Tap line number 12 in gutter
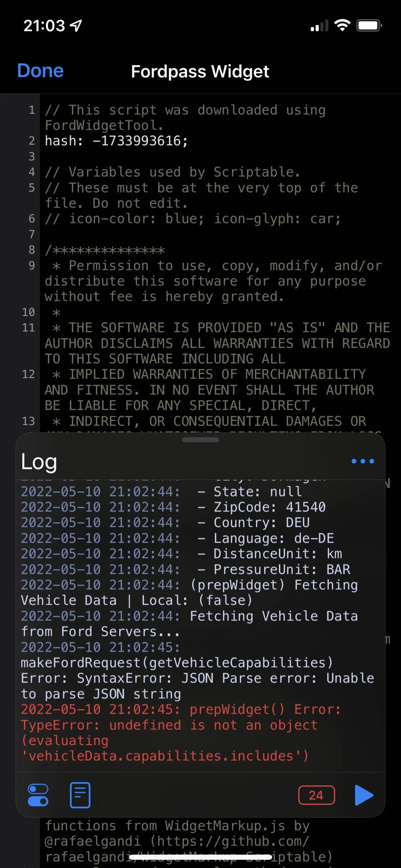 [29, 374]
